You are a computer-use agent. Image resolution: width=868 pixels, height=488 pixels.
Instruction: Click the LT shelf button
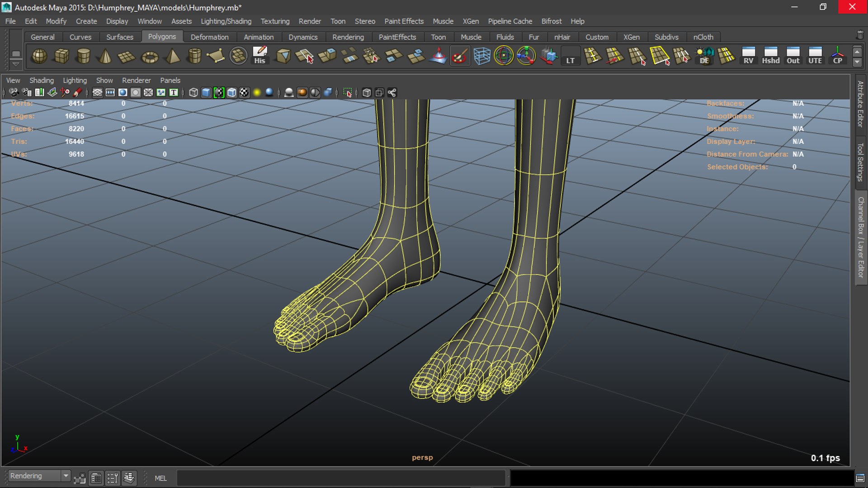[x=571, y=56]
